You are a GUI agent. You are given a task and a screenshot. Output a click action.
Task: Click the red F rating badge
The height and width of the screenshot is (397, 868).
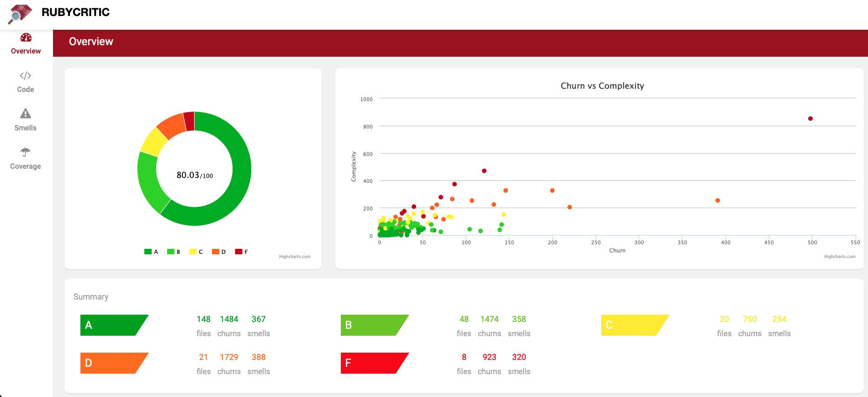(375, 363)
